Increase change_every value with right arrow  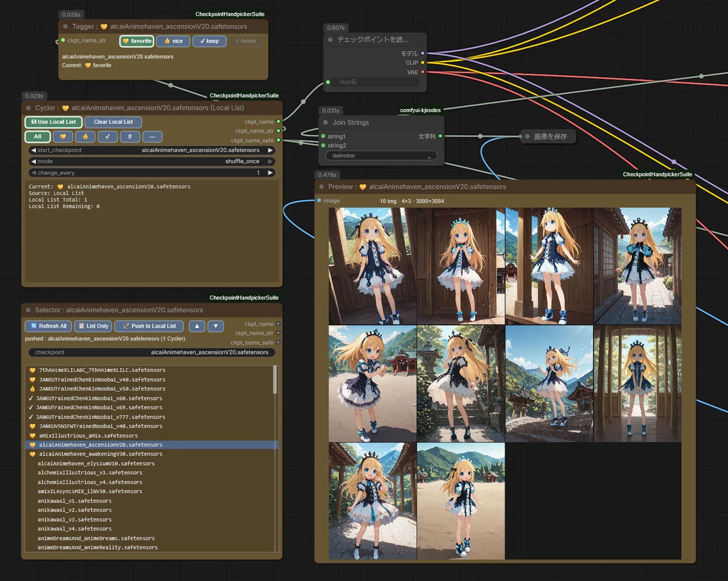coord(271,173)
